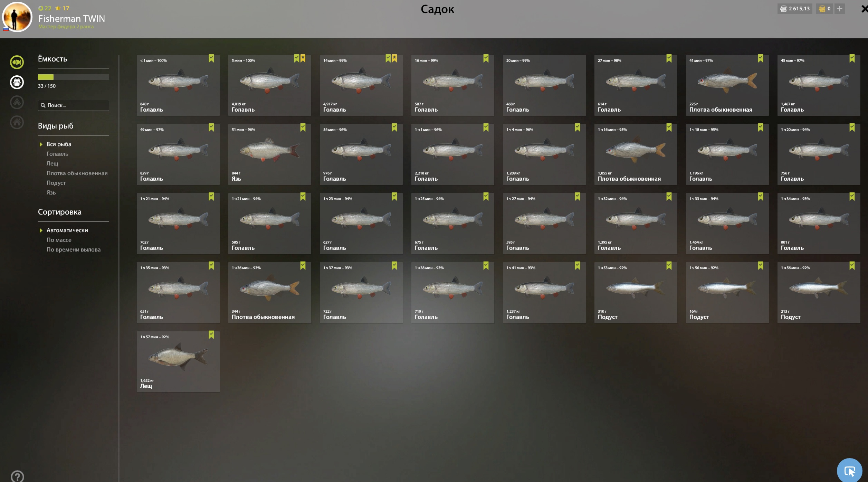Open the Fisherman TWIN profile avatar

tap(17, 17)
